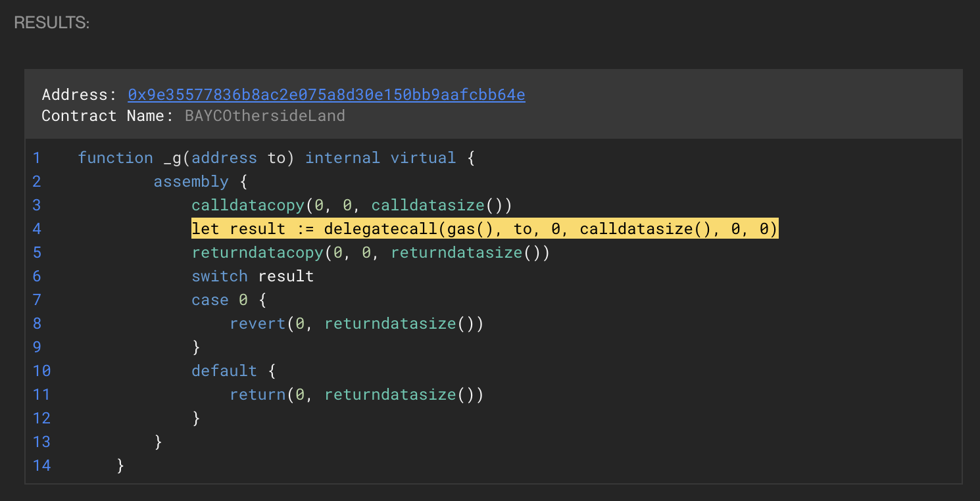Select line number 4 in the gutter
The height and width of the screenshot is (501, 980).
click(37, 229)
